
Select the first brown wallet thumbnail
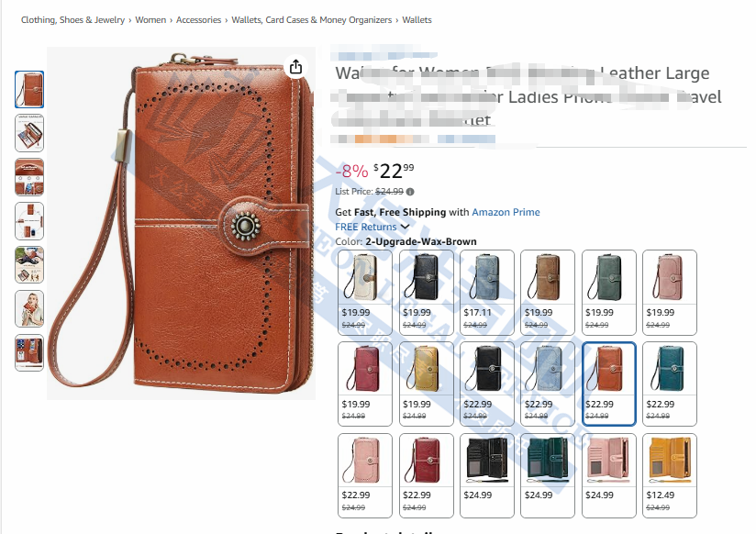29,89
